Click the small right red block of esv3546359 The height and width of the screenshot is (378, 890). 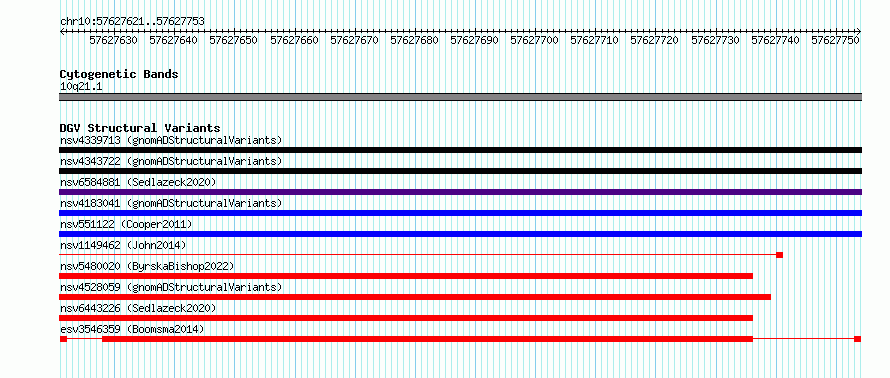click(858, 339)
